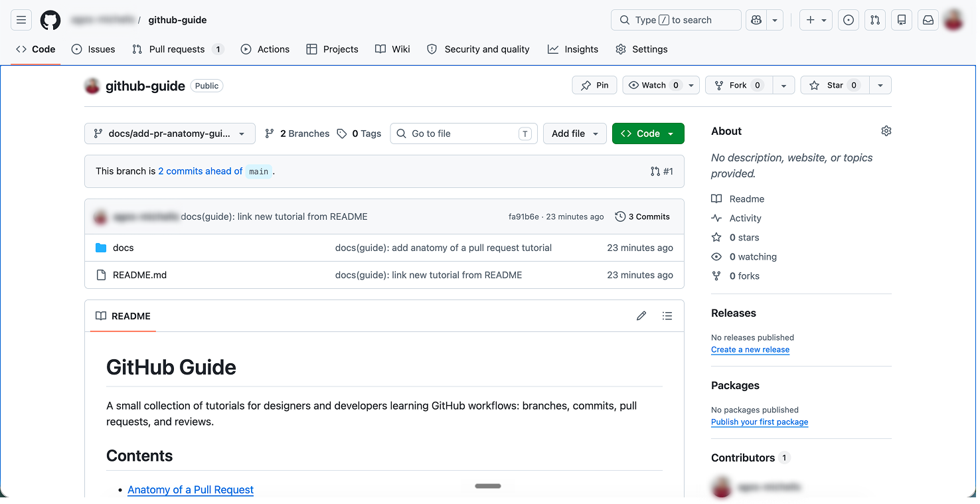Open the Add file dropdown
Image resolution: width=980 pixels, height=504 pixels.
[575, 133]
